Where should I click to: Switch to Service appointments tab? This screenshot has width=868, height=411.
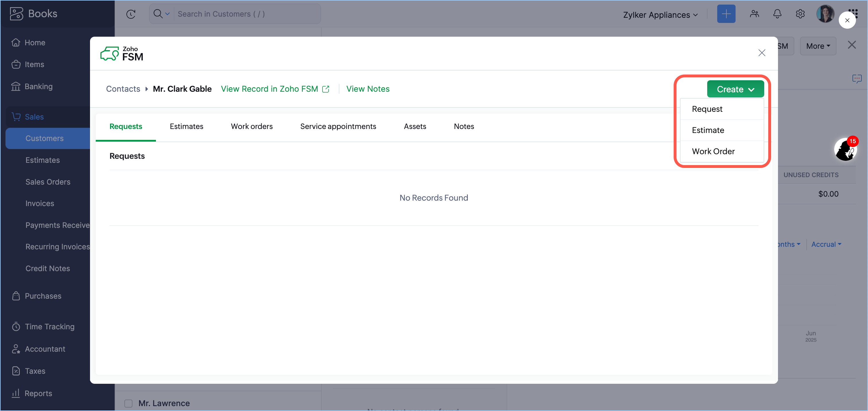[338, 126]
